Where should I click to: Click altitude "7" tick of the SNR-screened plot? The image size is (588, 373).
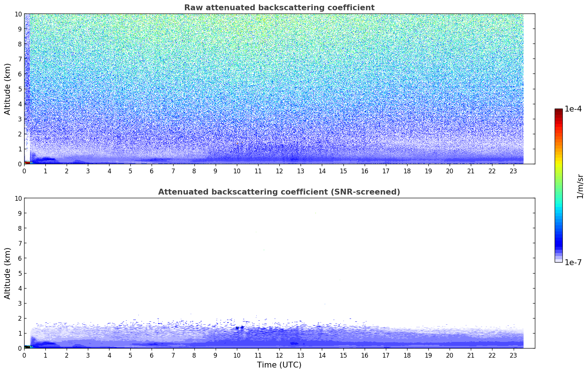[20, 243]
